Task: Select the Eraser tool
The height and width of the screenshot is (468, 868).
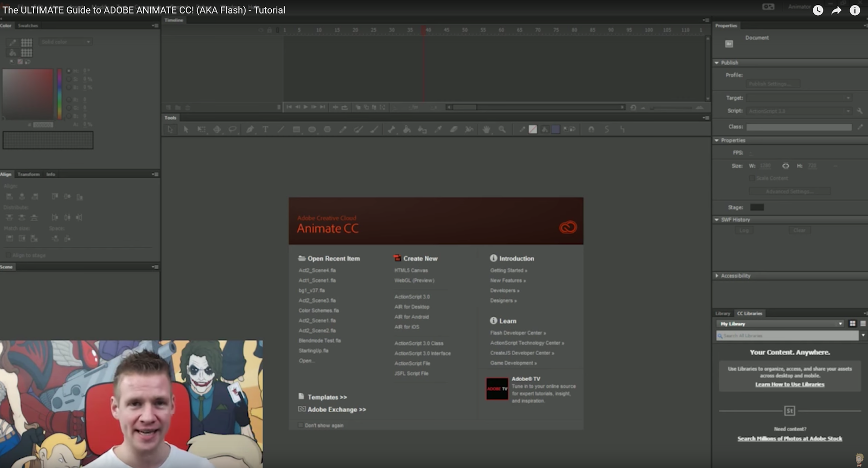Action: [x=454, y=129]
